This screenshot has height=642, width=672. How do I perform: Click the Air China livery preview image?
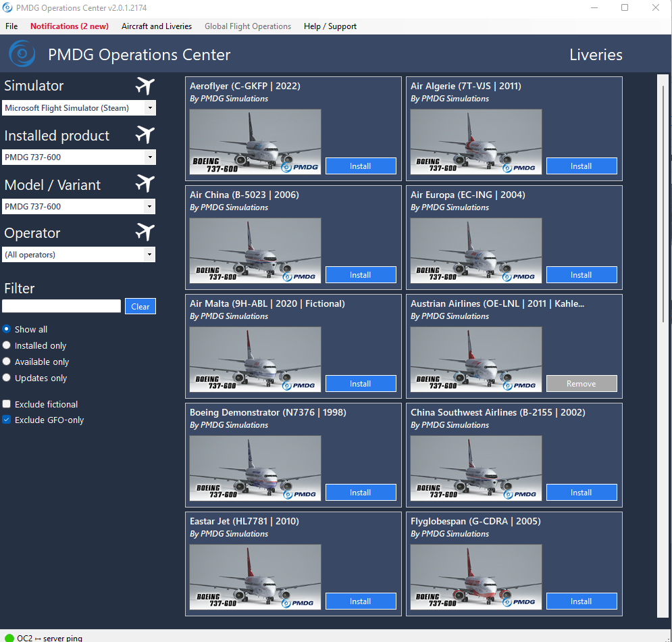(x=255, y=251)
